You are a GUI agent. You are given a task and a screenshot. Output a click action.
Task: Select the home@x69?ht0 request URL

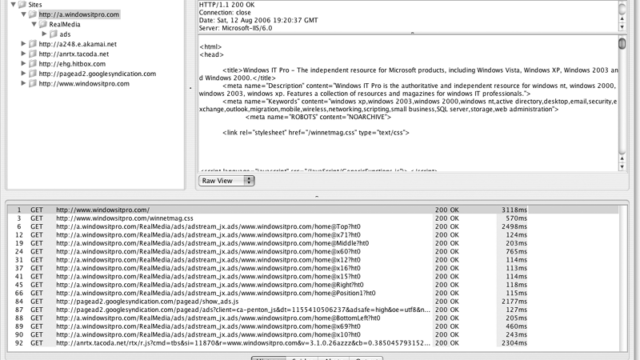coord(208,327)
